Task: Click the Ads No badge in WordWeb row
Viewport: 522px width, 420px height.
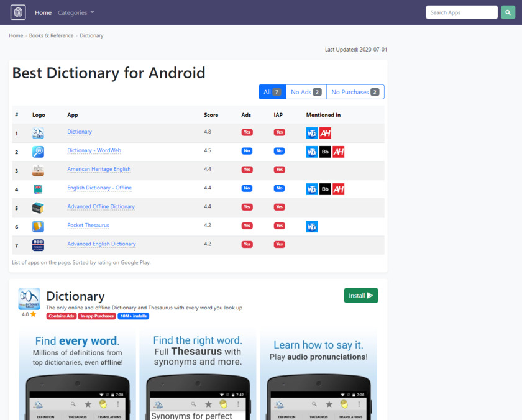Action: (247, 151)
